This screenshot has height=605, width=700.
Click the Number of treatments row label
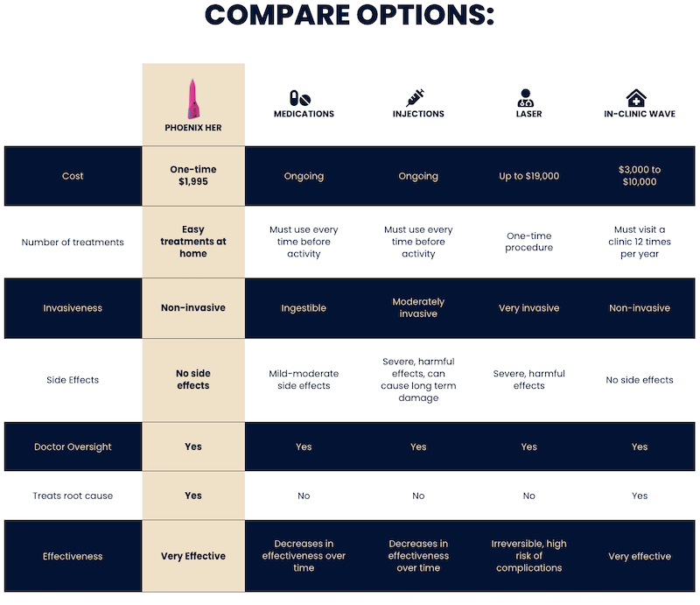pyautogui.click(x=73, y=242)
